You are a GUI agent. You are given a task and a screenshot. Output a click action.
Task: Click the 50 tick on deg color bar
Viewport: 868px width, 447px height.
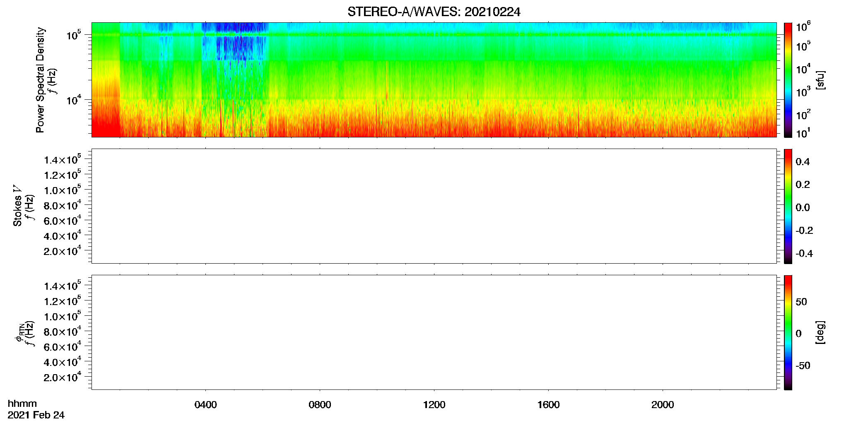801,302
